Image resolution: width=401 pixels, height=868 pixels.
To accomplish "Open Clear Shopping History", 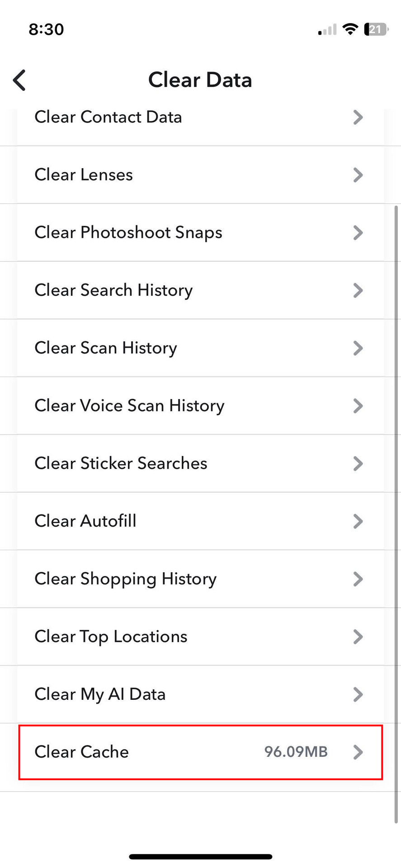I will (x=125, y=579).
